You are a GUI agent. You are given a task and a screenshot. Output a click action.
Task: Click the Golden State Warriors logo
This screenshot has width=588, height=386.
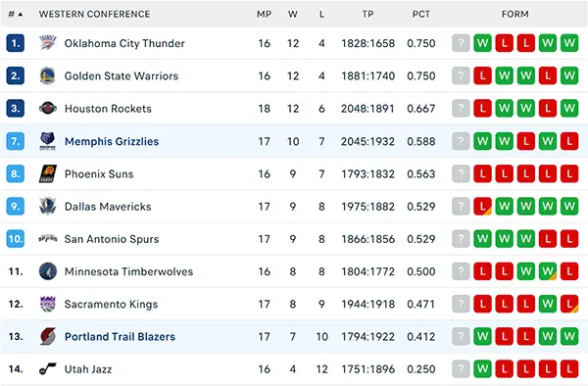pos(48,75)
